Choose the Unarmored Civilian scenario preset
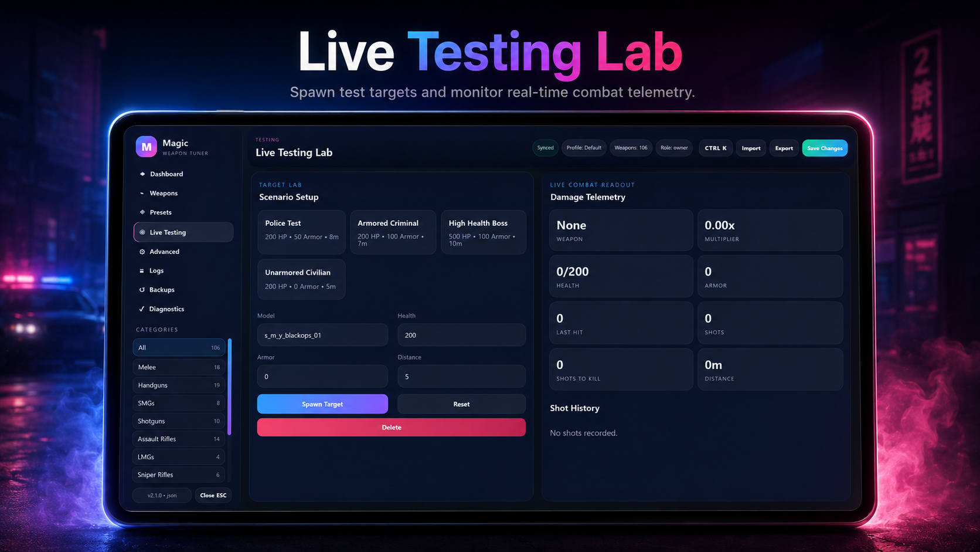The width and height of the screenshot is (980, 552). 301,279
